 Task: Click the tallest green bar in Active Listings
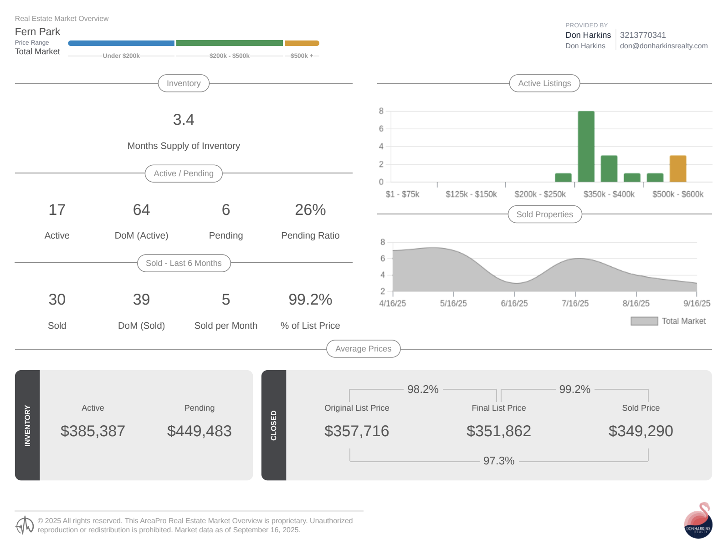tap(586, 147)
